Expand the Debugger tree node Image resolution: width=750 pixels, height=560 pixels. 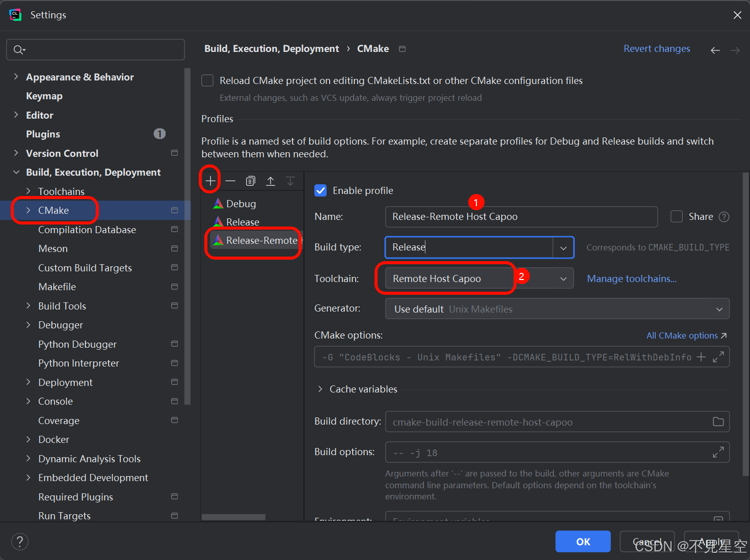(x=28, y=325)
